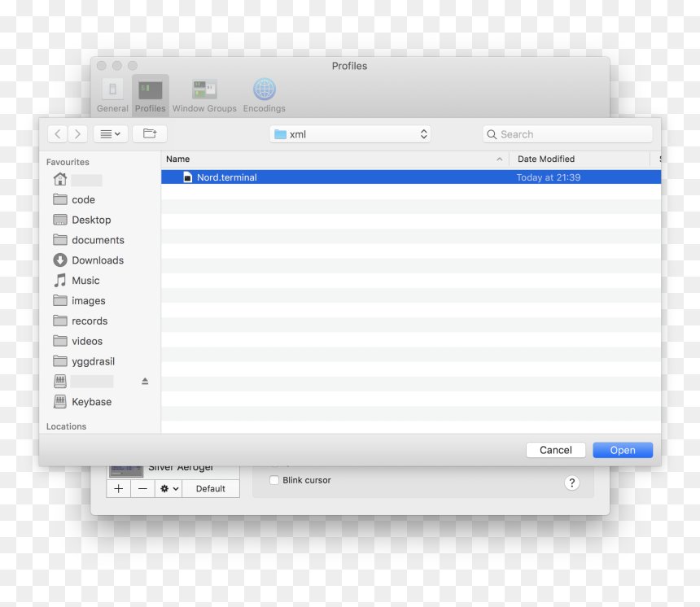Select the Nord.terminal file
700x607 pixels.
(411, 177)
